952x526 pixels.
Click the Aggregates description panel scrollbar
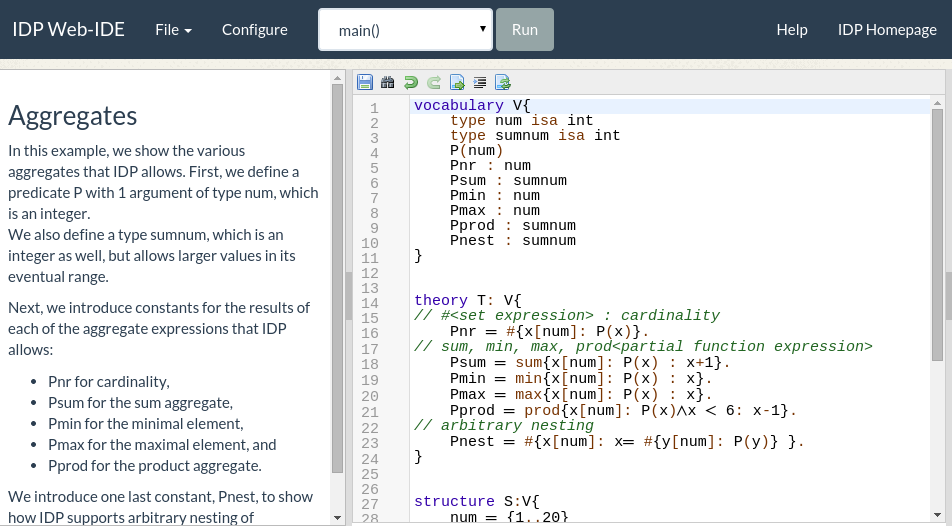pos(337,280)
